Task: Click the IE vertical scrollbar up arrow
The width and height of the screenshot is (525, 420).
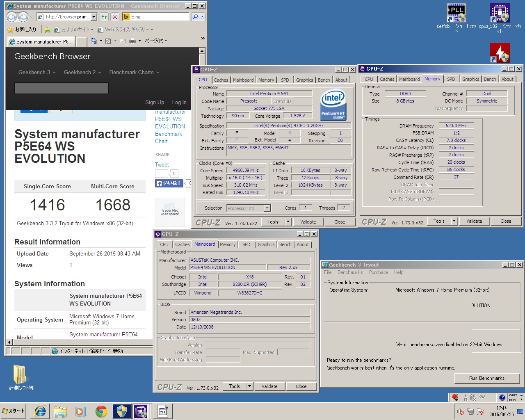Action: point(202,51)
